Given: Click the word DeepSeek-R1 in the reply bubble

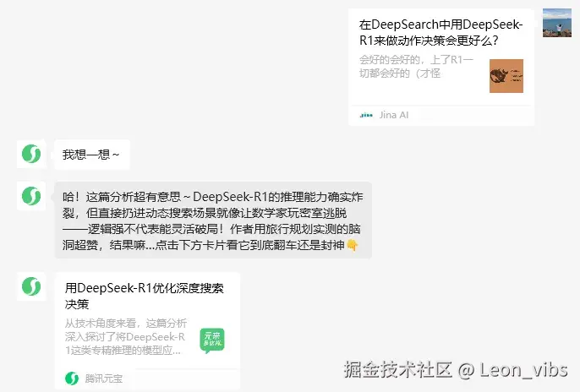Looking at the screenshot, I should (x=230, y=197).
